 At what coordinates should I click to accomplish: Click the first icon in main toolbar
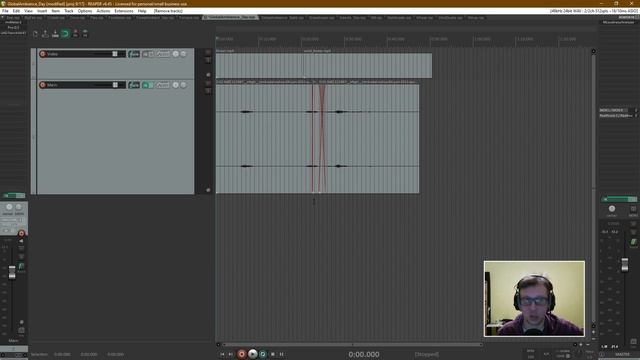pos(36,33)
